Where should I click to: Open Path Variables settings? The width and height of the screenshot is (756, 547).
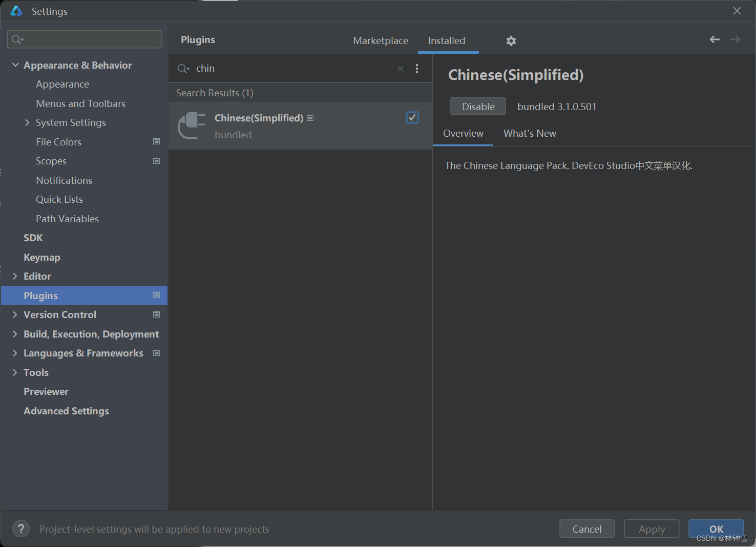coord(67,219)
